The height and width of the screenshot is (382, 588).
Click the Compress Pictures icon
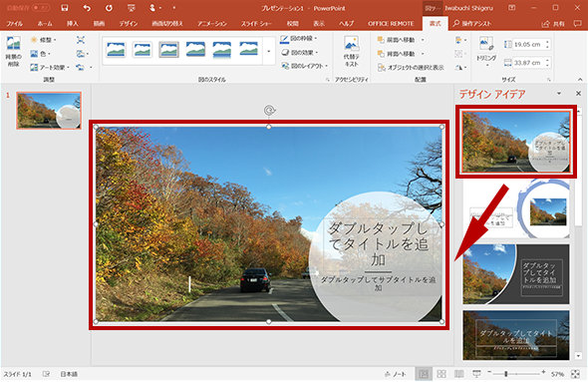coord(81,40)
